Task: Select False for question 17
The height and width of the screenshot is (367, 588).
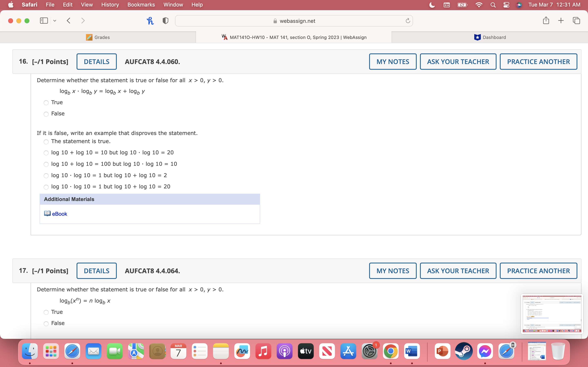Action: tap(46, 324)
